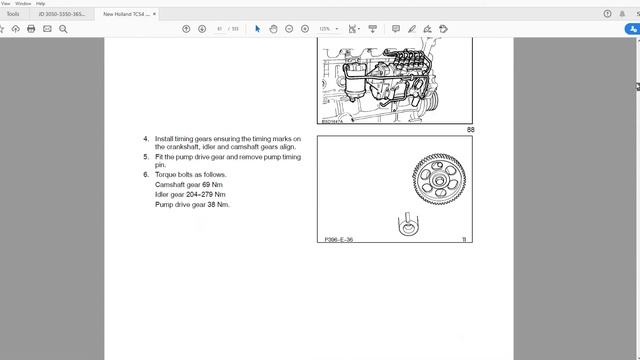Zoom out with the minus icon

tap(289, 29)
